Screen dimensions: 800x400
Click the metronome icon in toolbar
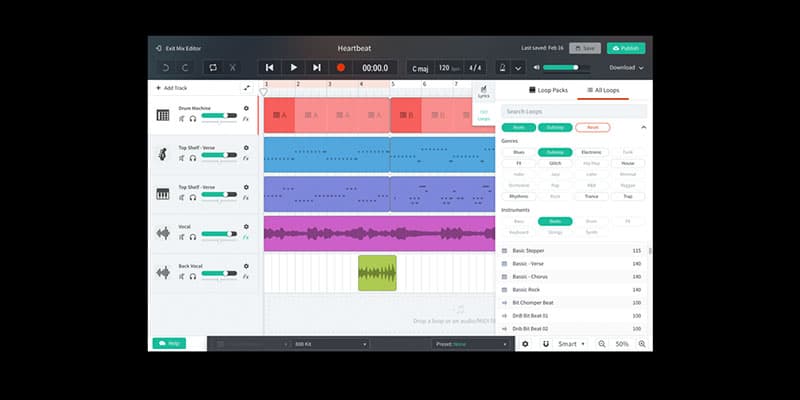[501, 67]
